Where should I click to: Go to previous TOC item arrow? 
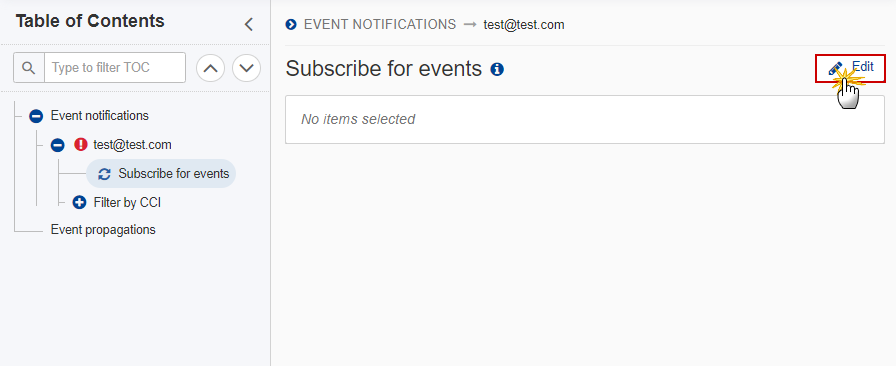[210, 68]
